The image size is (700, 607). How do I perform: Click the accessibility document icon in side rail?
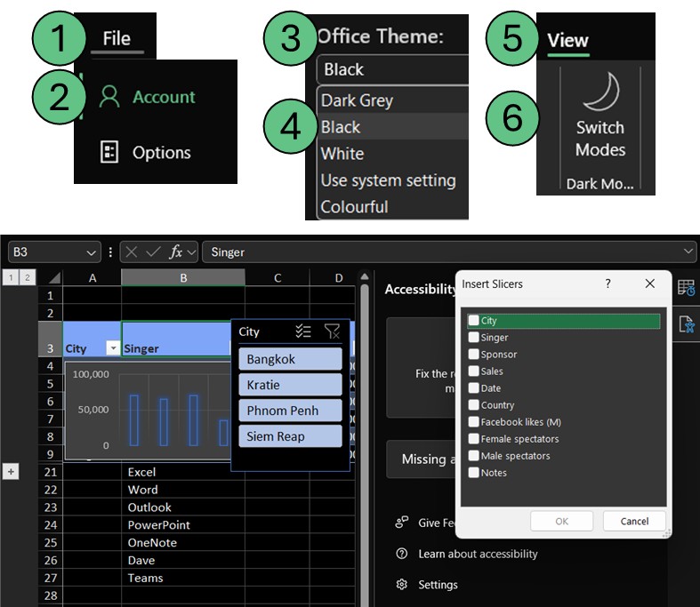(x=686, y=324)
